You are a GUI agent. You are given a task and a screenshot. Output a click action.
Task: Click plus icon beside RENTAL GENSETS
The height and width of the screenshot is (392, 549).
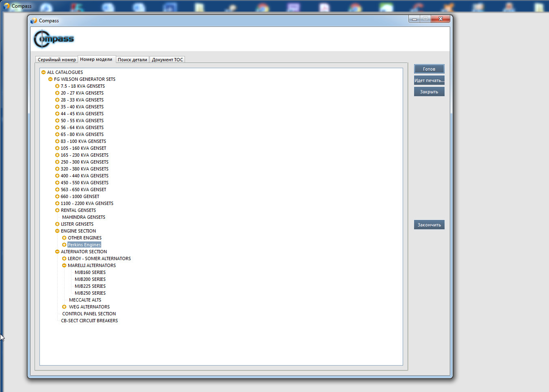(57, 210)
